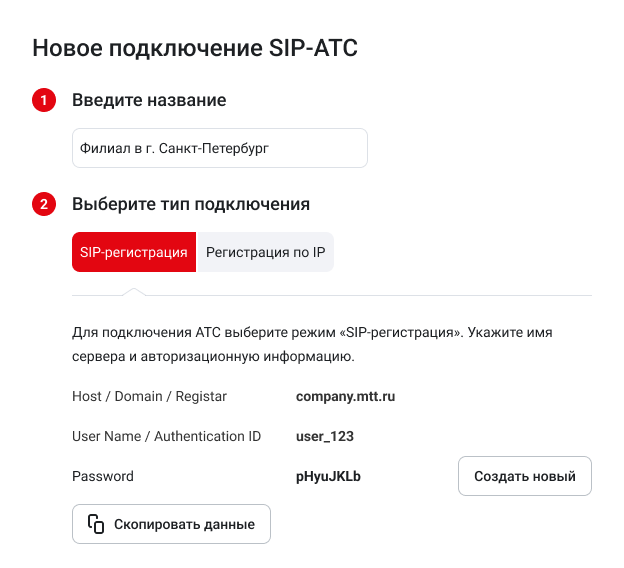Click the red step 1 badge
Screen dimensions: 624x568
(x=44, y=100)
